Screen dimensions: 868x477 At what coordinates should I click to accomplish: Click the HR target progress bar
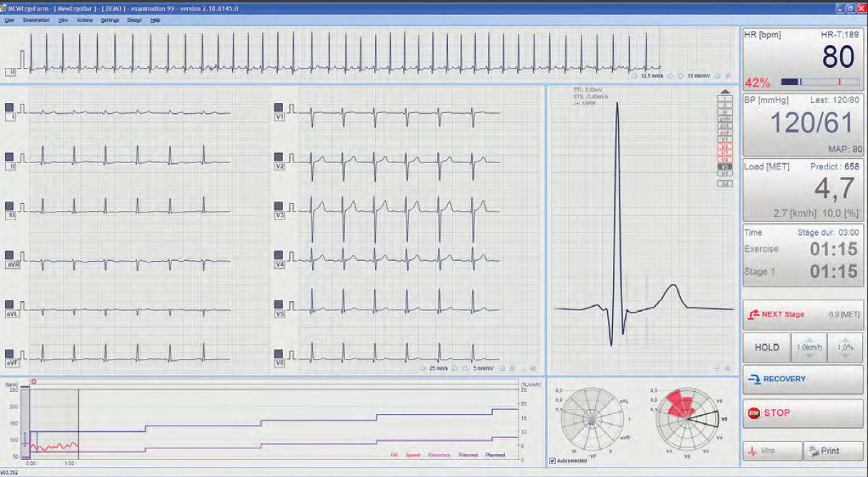pyautogui.click(x=819, y=82)
